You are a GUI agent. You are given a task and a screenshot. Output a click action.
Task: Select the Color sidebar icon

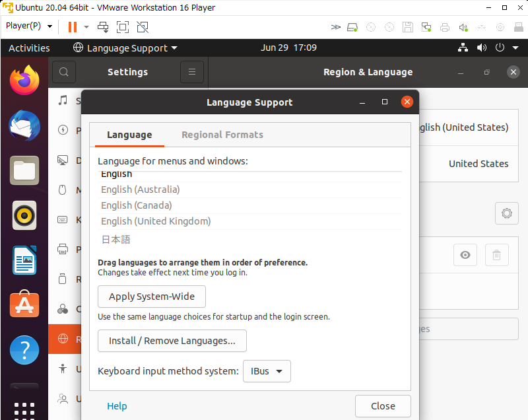[63, 309]
